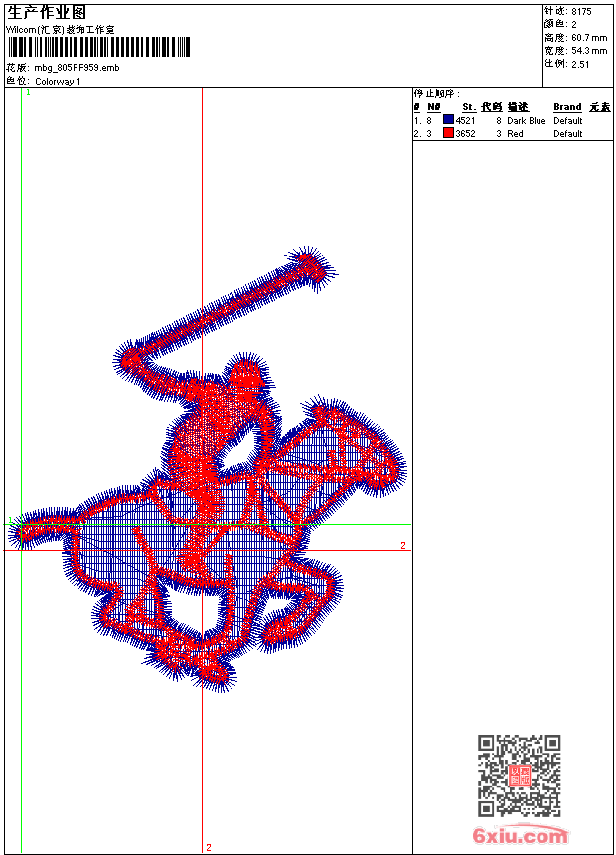Click the Dark Blue description text
616x855 pixels.
pos(526,121)
